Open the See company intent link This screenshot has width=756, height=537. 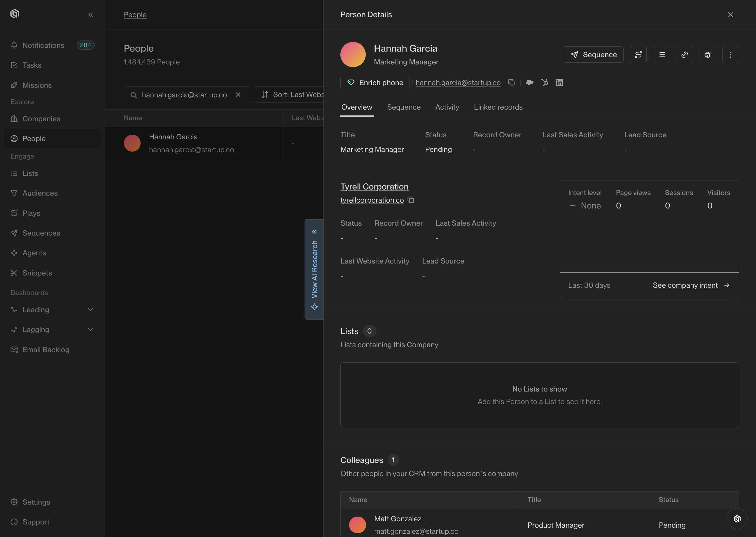685,285
